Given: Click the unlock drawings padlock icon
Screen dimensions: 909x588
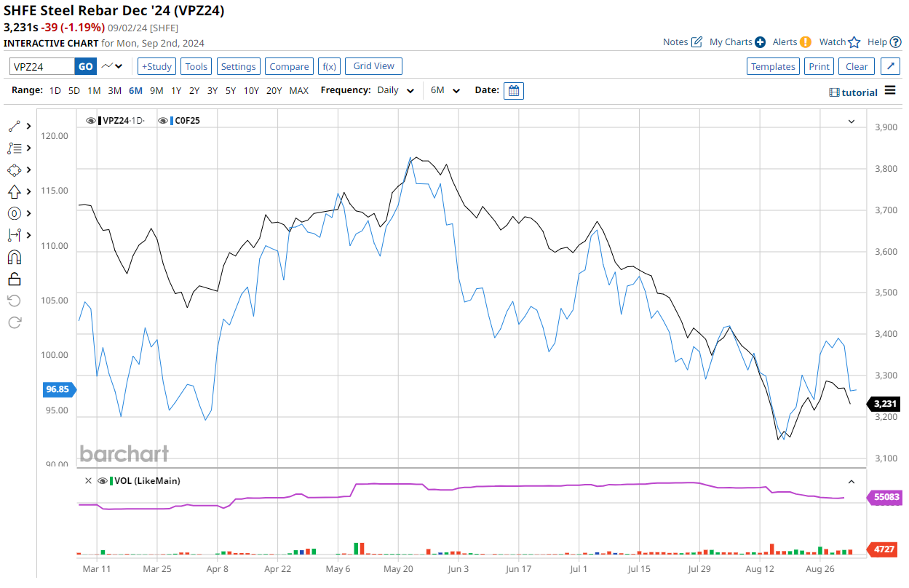Looking at the screenshot, I should [15, 279].
